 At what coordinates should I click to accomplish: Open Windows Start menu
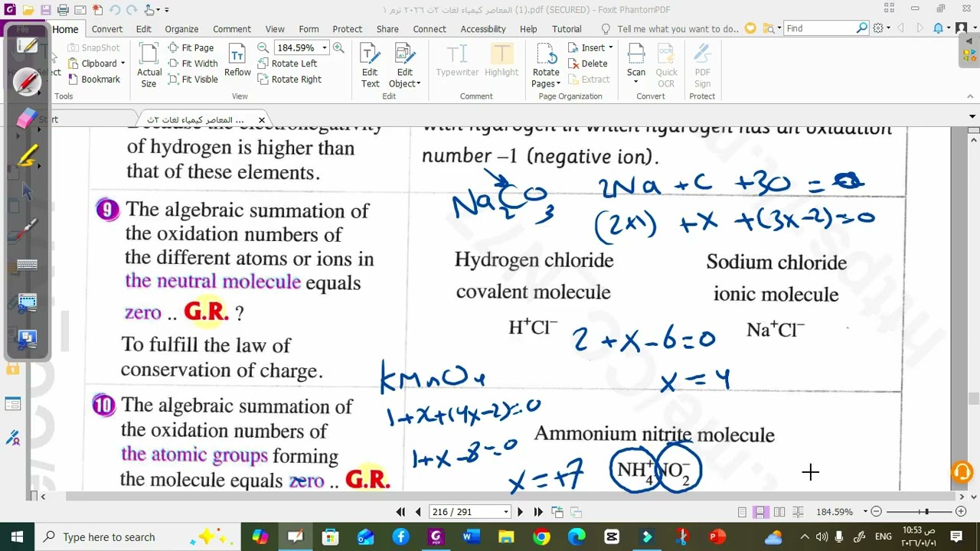coord(17,536)
